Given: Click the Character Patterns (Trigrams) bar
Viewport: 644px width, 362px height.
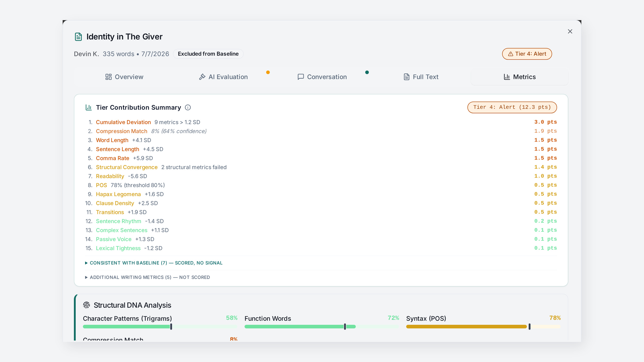Looking at the screenshot, I should pyautogui.click(x=160, y=327).
